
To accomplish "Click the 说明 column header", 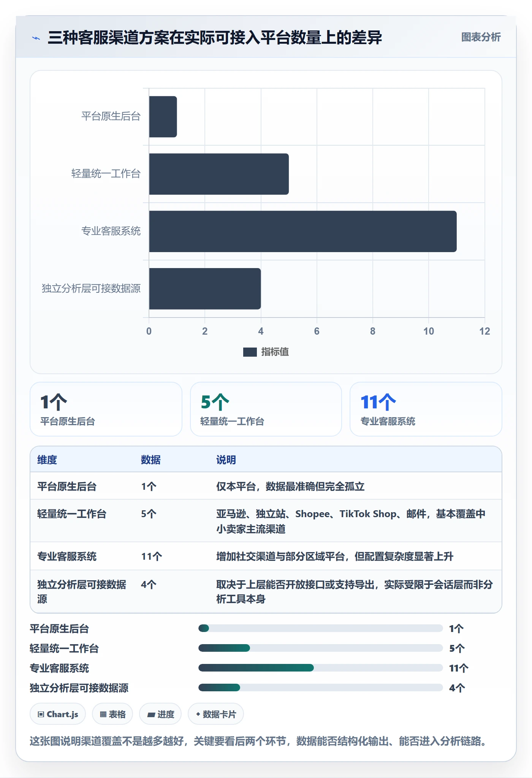I will pyautogui.click(x=226, y=460).
